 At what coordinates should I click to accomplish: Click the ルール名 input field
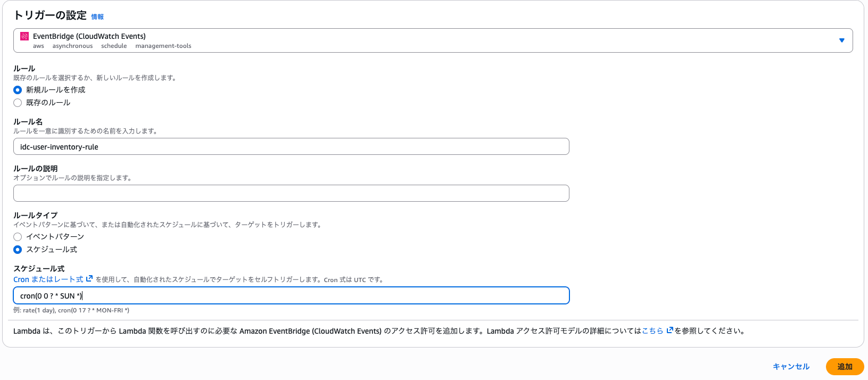tap(291, 146)
